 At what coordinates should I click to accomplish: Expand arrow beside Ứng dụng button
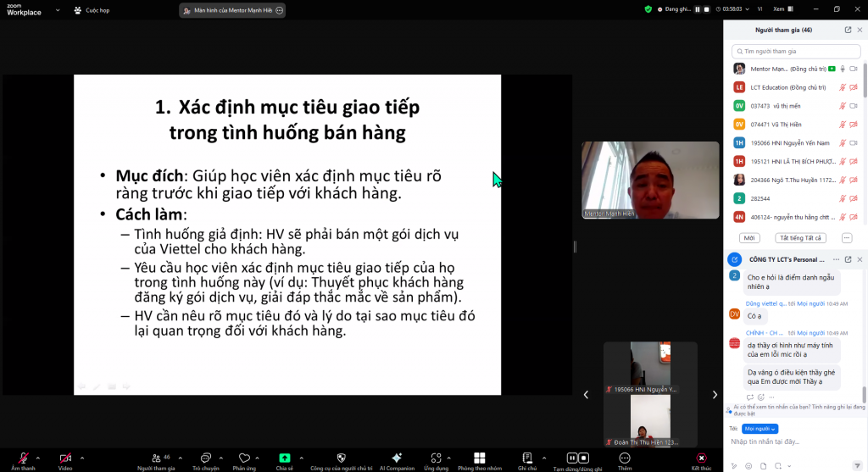coord(448,458)
